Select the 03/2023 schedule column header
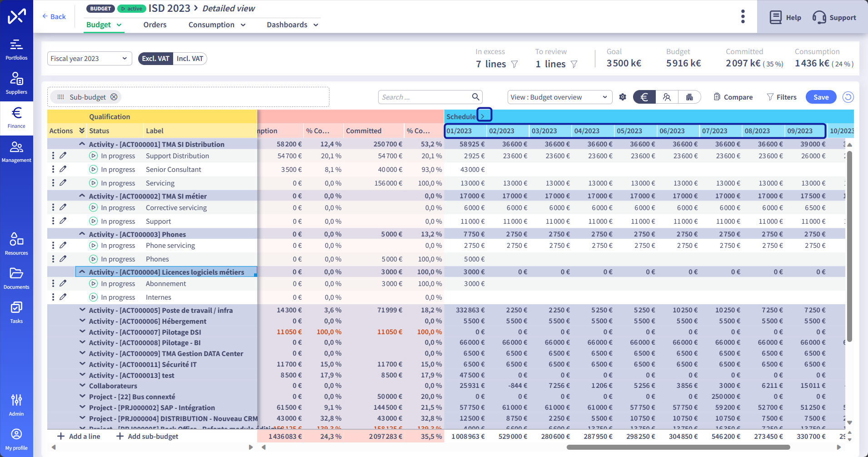 pos(550,131)
